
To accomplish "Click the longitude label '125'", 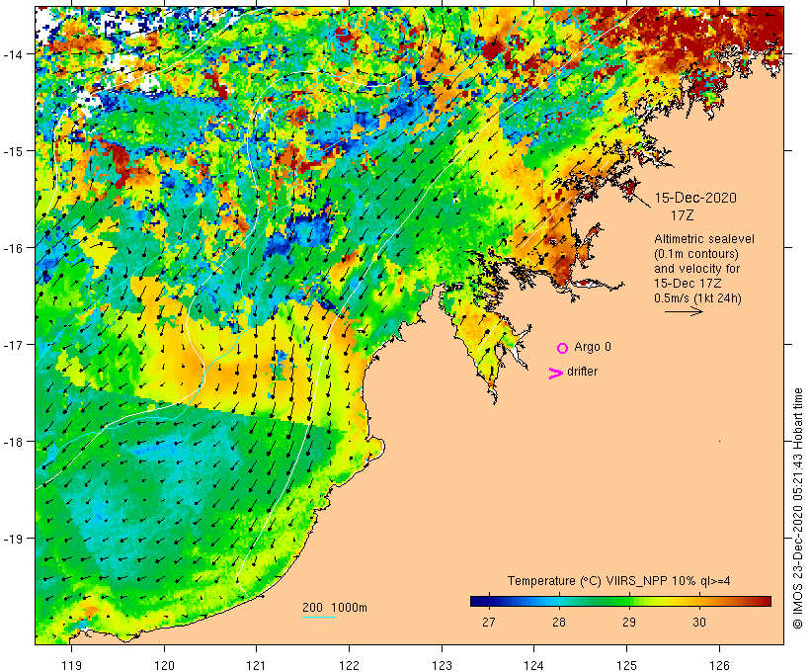I will (627, 665).
